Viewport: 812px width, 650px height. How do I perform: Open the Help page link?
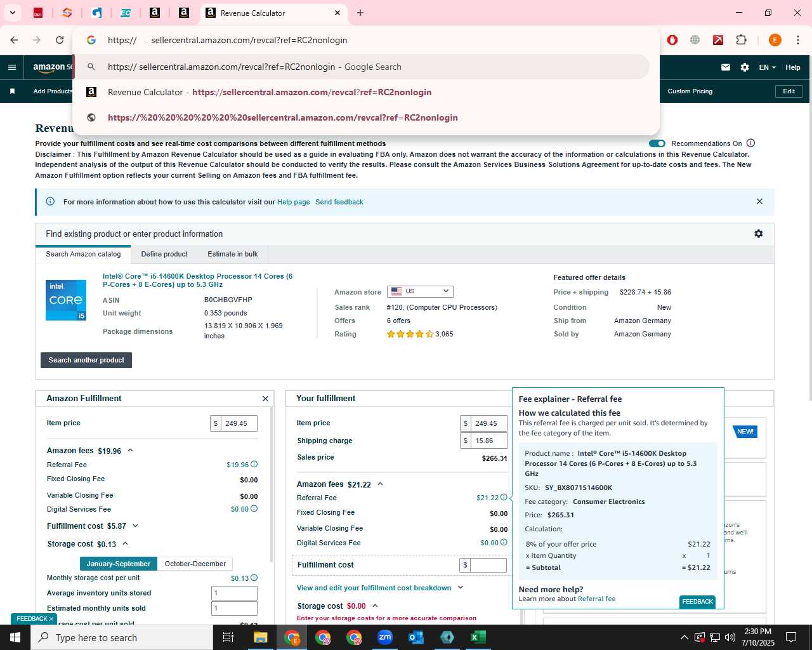(x=294, y=202)
